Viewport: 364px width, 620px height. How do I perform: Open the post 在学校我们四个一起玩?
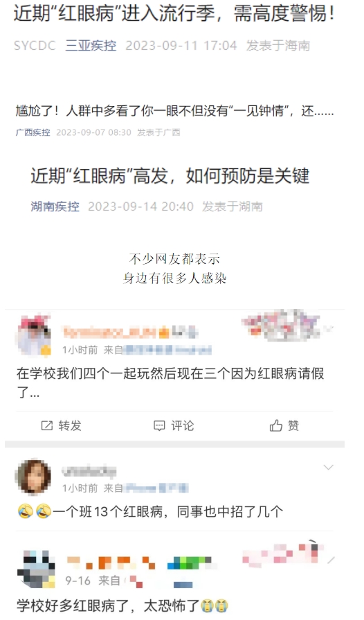(x=170, y=382)
